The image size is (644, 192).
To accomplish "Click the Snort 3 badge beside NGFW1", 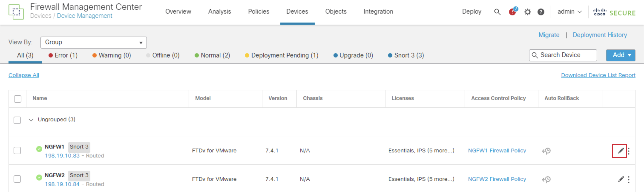I will tap(79, 147).
